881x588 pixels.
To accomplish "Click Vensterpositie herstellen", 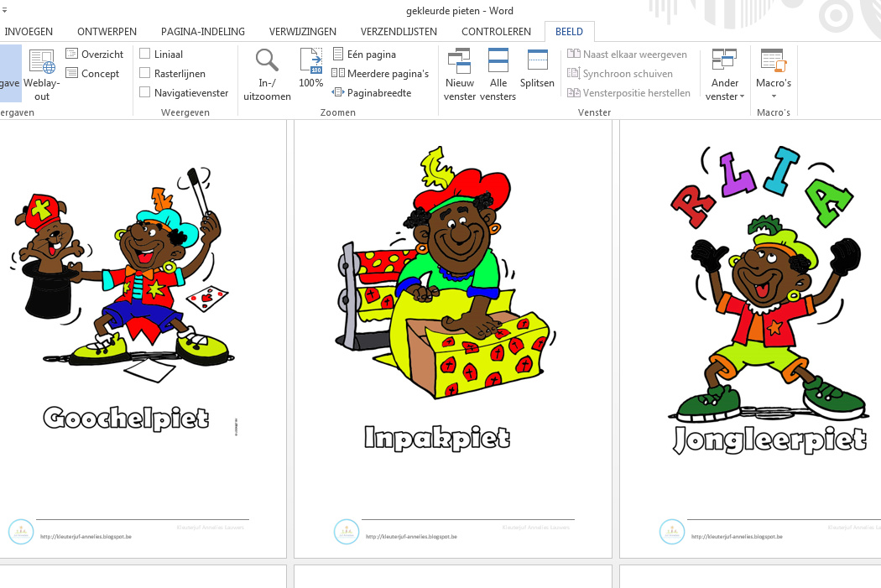I will point(628,92).
